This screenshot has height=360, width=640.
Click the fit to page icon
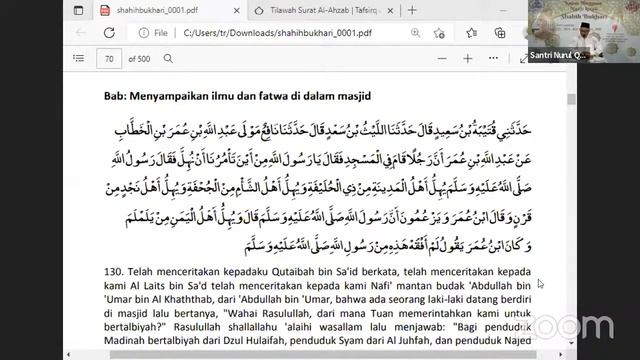tap(523, 60)
